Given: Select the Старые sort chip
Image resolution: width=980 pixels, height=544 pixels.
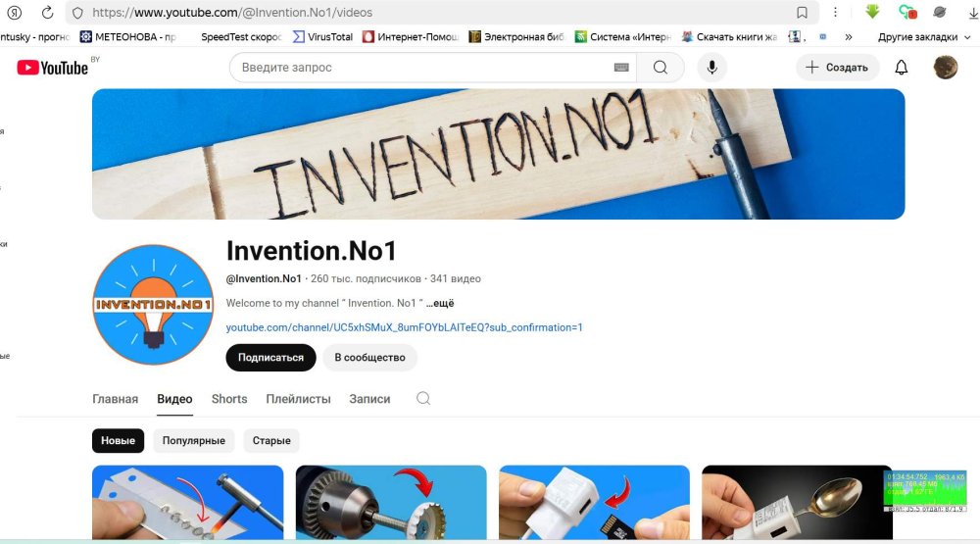Looking at the screenshot, I should (x=271, y=441).
